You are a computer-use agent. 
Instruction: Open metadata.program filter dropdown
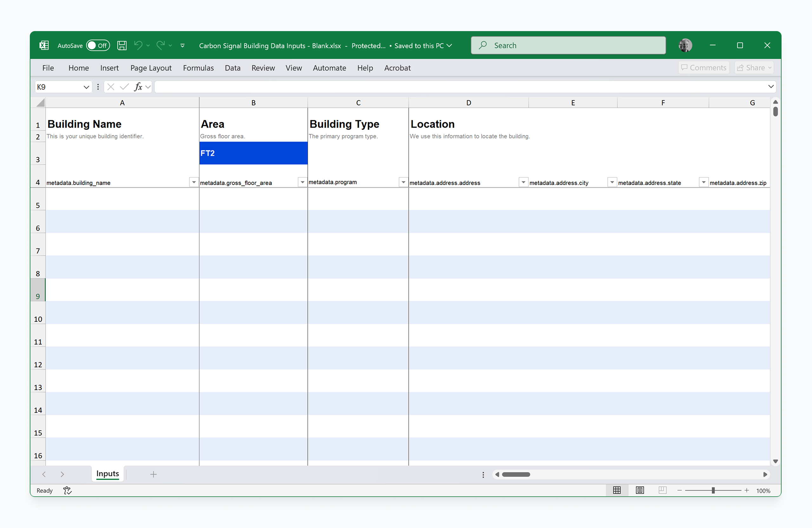click(403, 182)
